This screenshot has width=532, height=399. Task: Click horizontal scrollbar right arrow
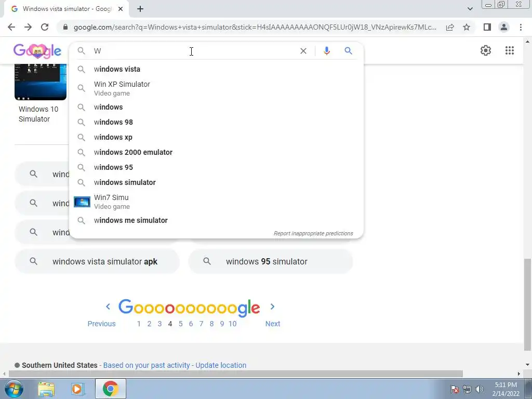coord(519,374)
